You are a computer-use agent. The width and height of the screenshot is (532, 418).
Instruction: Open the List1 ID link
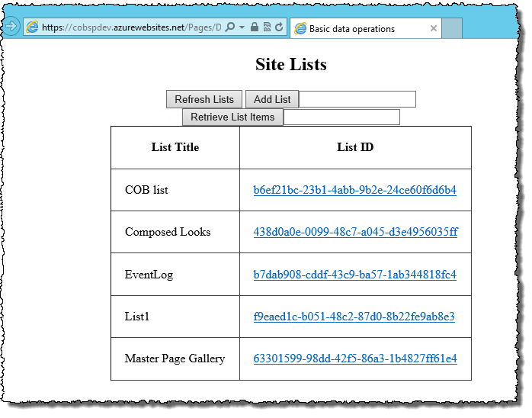pos(354,317)
